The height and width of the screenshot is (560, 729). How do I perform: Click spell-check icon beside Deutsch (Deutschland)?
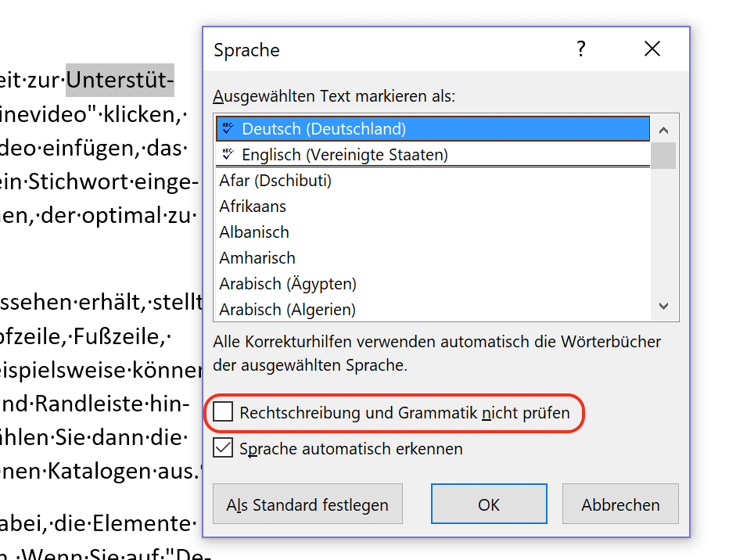228,128
